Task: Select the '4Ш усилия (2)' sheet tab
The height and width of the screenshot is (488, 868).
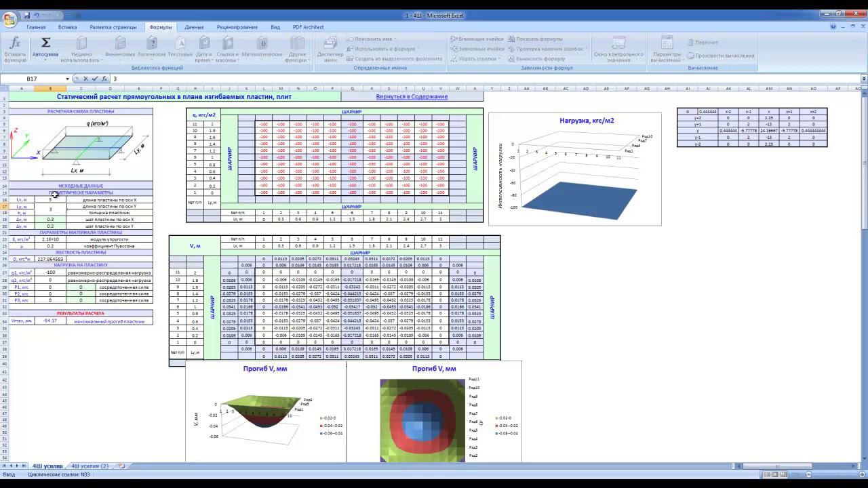Action: [90, 466]
